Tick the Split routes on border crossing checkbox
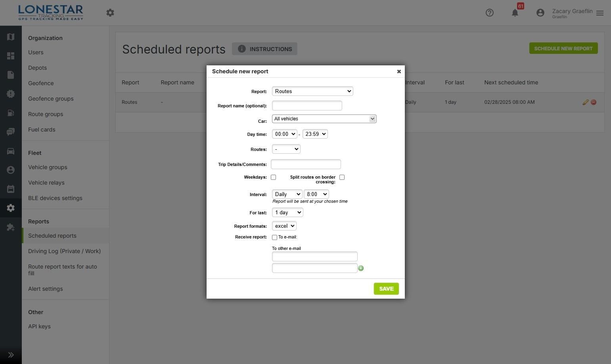611x364 pixels. (342, 177)
